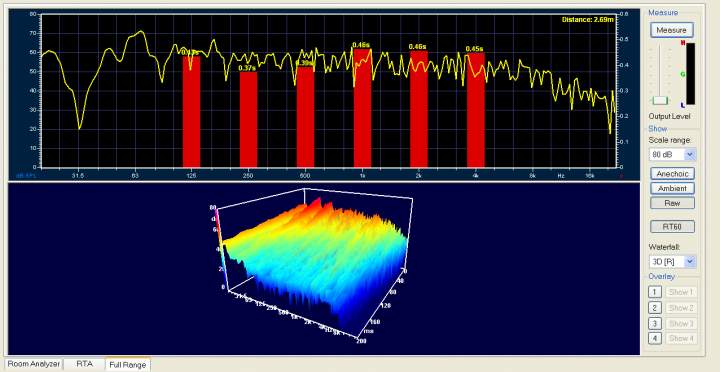The width and height of the screenshot is (720, 372).
Task: Store measurement in Overlay slot 2
Action: (x=655, y=308)
